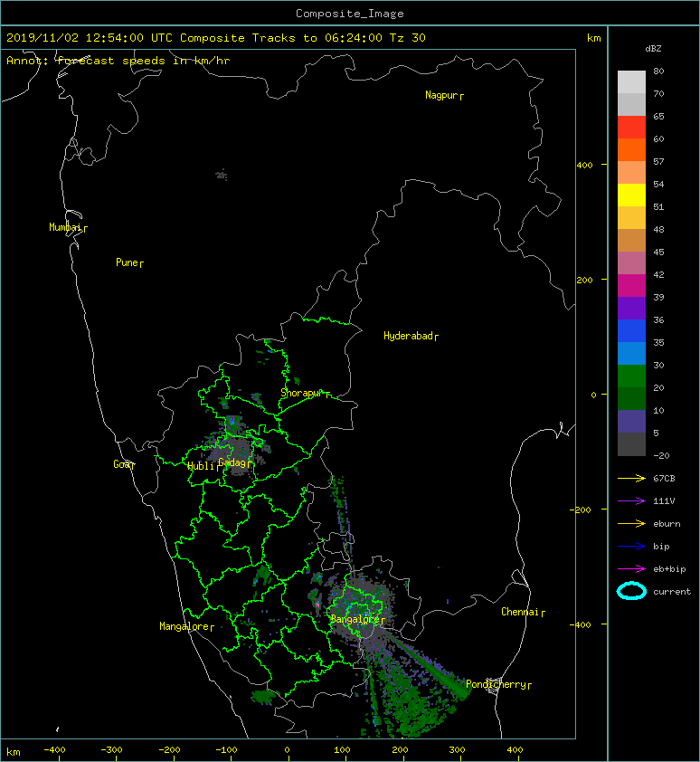
Task: Select the violet purple band in dBZ scale
Action: 631,308
